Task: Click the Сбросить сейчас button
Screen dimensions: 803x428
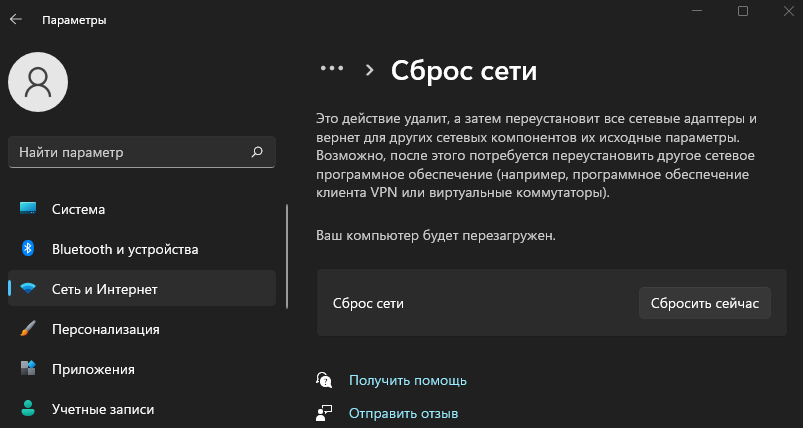Action: tap(705, 303)
